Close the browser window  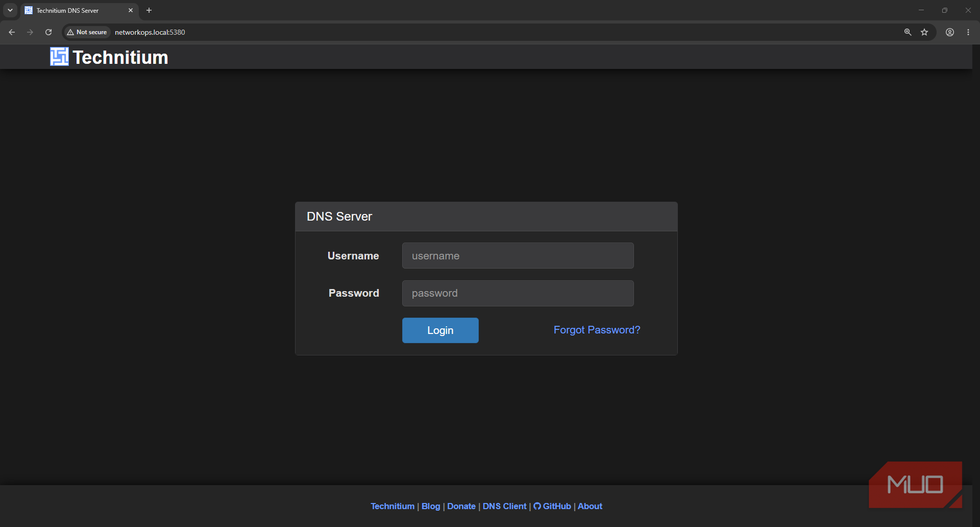(x=968, y=10)
